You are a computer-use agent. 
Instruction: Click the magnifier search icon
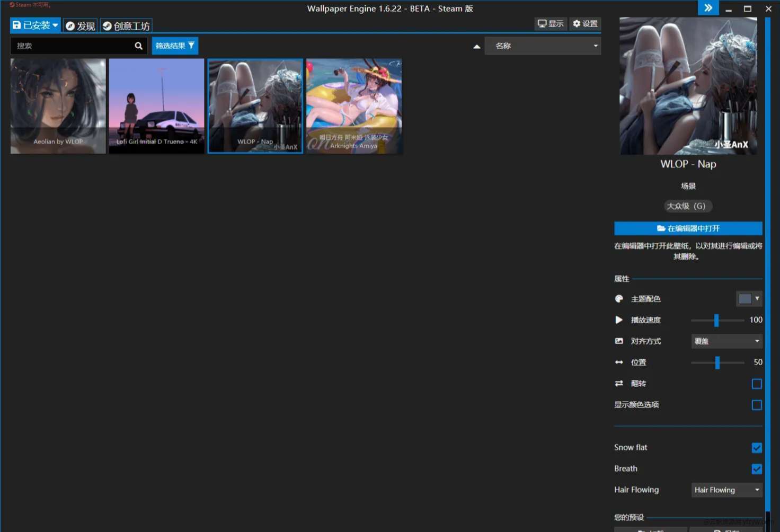(x=138, y=46)
